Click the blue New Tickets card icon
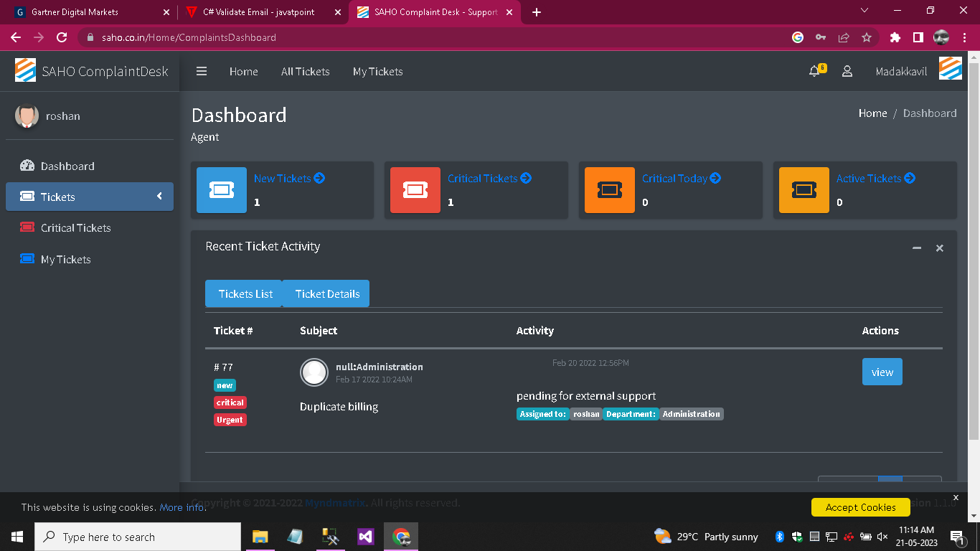Viewport: 980px width, 551px height. click(x=221, y=190)
